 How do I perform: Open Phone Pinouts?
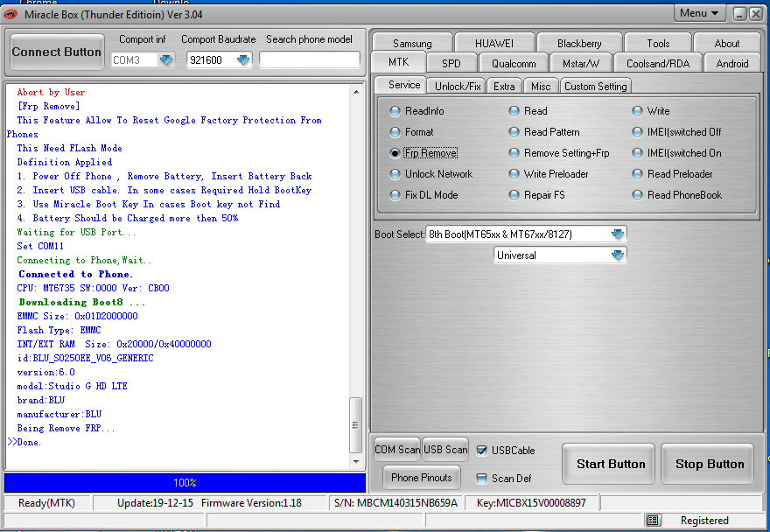coord(422,478)
